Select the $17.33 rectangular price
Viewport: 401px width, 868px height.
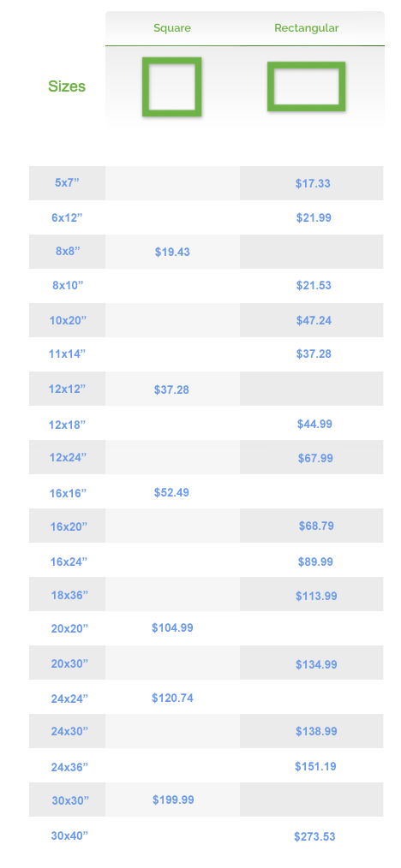pos(313,183)
